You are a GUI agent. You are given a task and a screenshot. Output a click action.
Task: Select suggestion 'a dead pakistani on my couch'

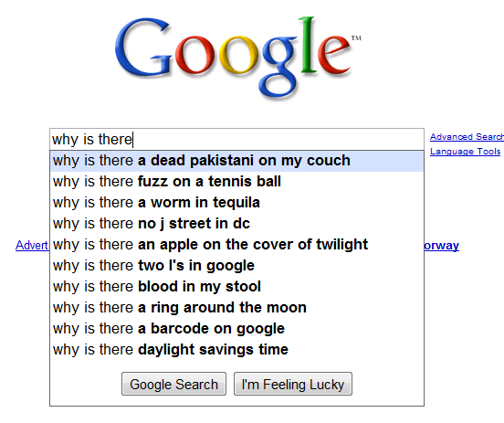point(236,161)
